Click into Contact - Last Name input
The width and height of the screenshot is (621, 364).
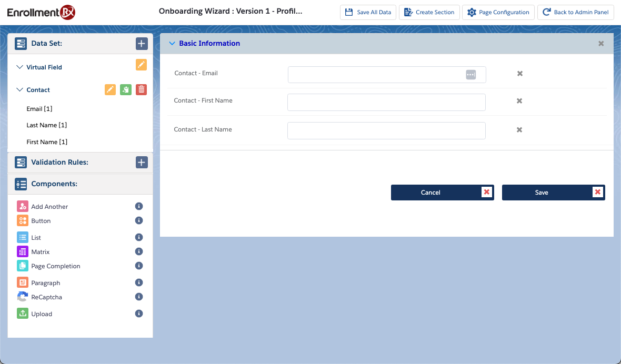pos(386,130)
